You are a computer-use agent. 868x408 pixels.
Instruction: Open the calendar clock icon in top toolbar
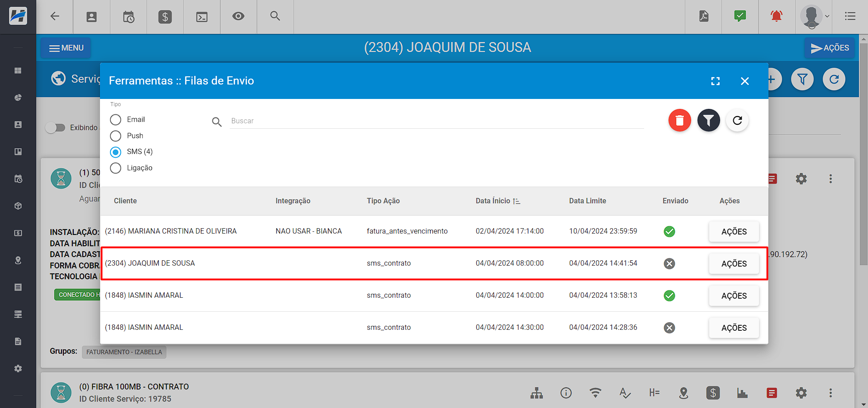click(128, 17)
